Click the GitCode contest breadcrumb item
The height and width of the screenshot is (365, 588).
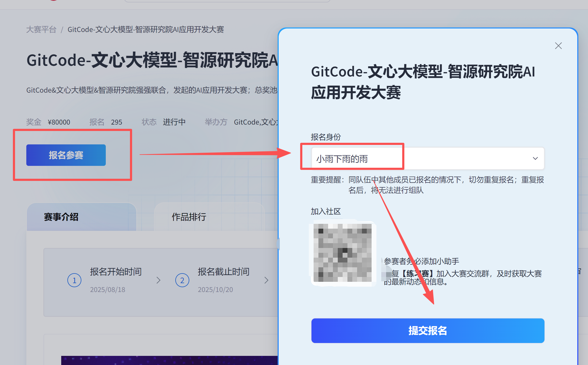[146, 30]
